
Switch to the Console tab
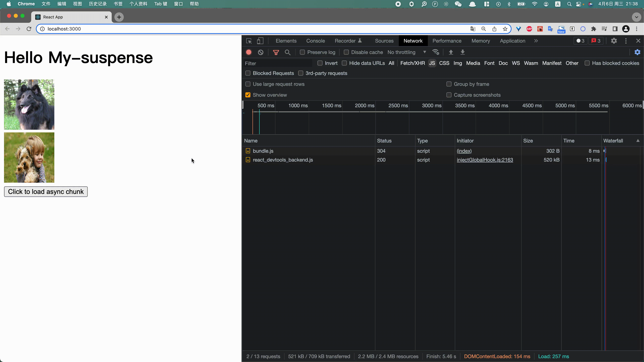[315, 41]
